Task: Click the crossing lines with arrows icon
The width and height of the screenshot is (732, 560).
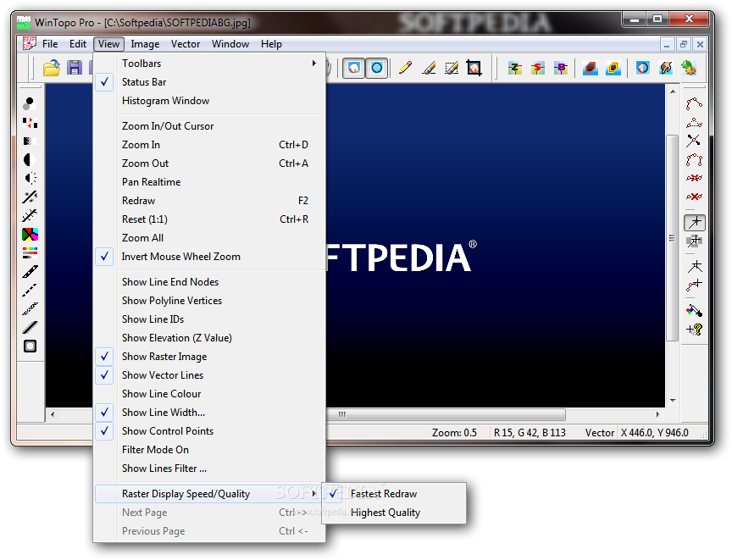Action: (x=694, y=141)
